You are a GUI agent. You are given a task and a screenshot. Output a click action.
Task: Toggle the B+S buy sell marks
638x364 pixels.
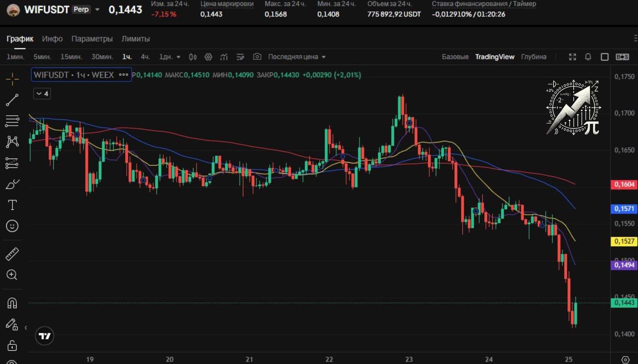(x=622, y=57)
